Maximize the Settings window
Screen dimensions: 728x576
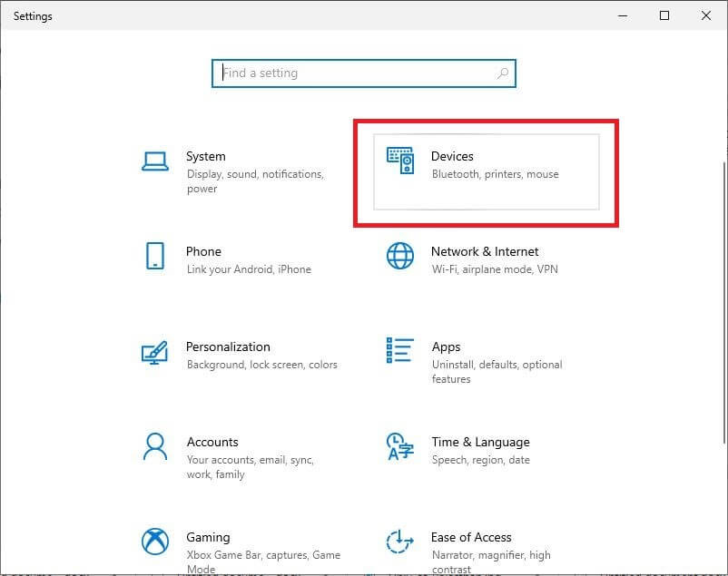(664, 15)
